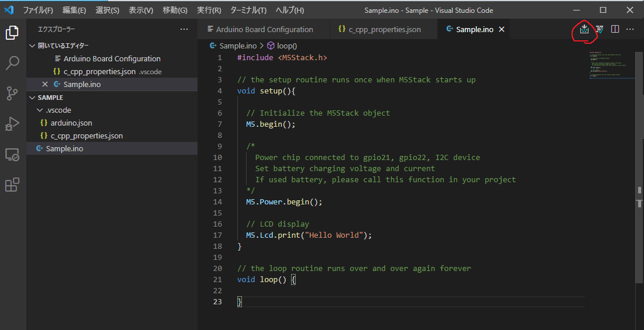Viewport: 644px width, 330px height.
Task: Click the // LCD display comment
Action: tap(278, 224)
